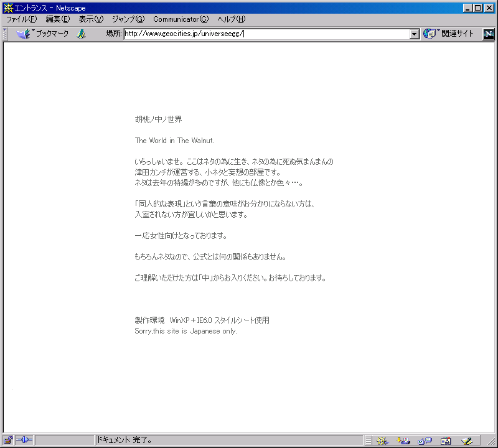Click the 場所: label beside the URL field
498x448 pixels.
coord(114,34)
